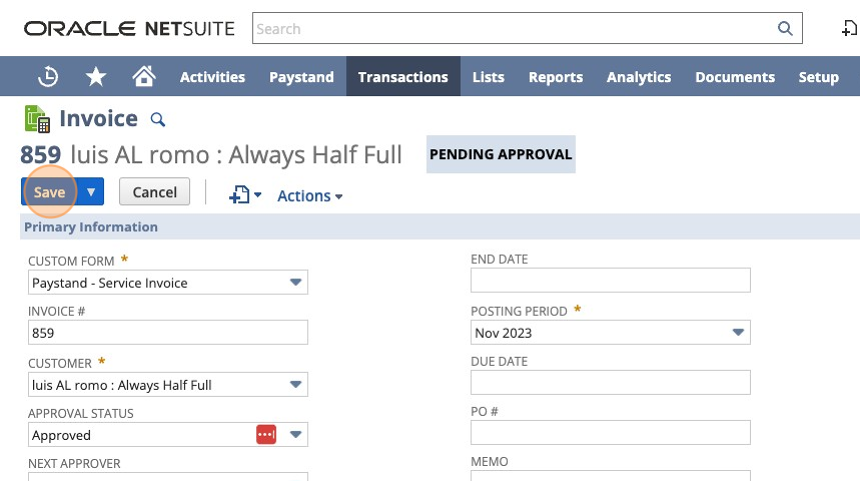Go to the Home icon
The image size is (860, 481).
pyautogui.click(x=144, y=76)
